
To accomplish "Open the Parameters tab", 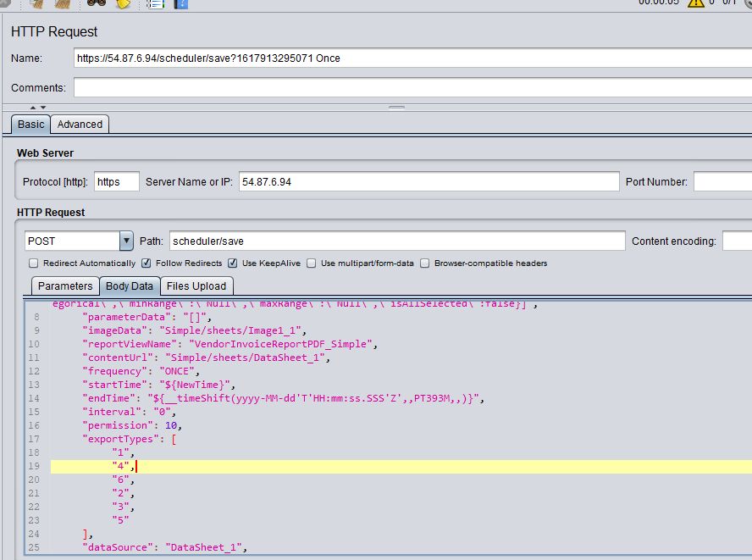I will pyautogui.click(x=65, y=286).
